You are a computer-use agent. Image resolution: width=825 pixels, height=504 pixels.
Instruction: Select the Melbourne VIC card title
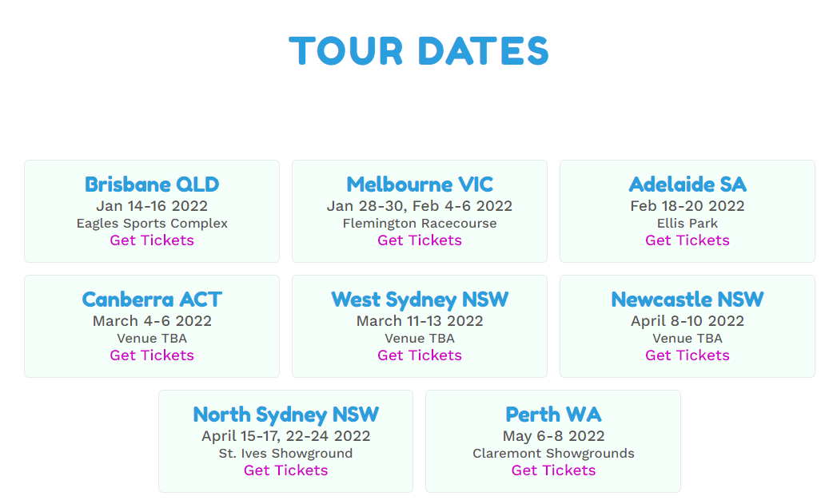420,185
